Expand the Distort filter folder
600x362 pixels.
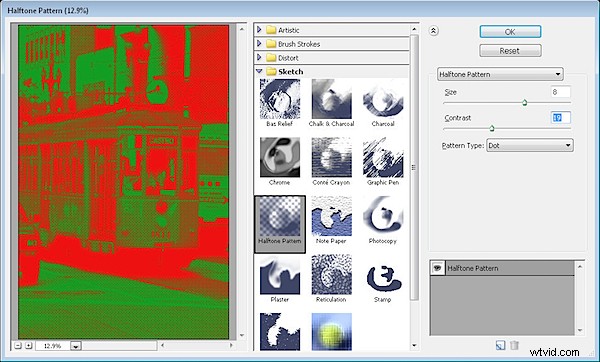(x=259, y=57)
